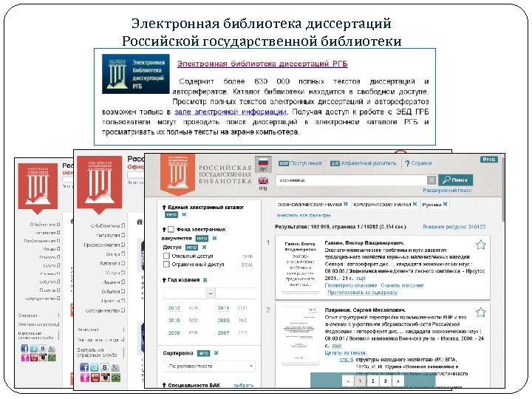Show INFO next to Доступ
This screenshot has width=532, height=399.
coord(191,248)
